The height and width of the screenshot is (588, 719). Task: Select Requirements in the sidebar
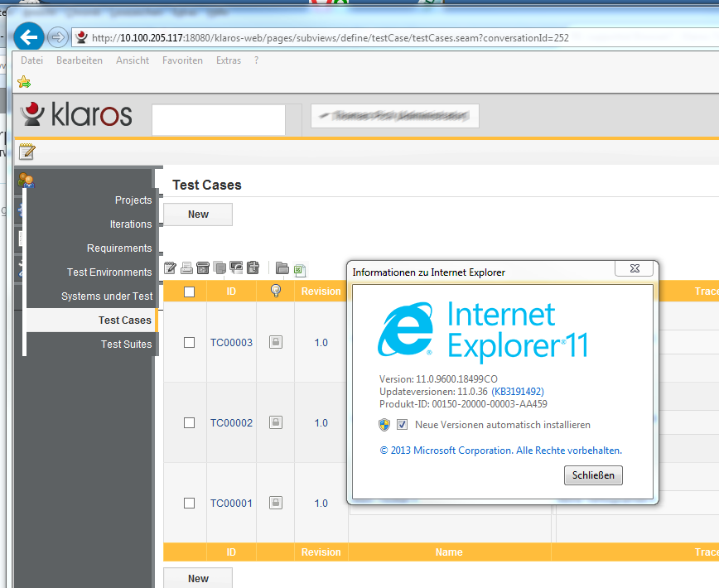119,248
